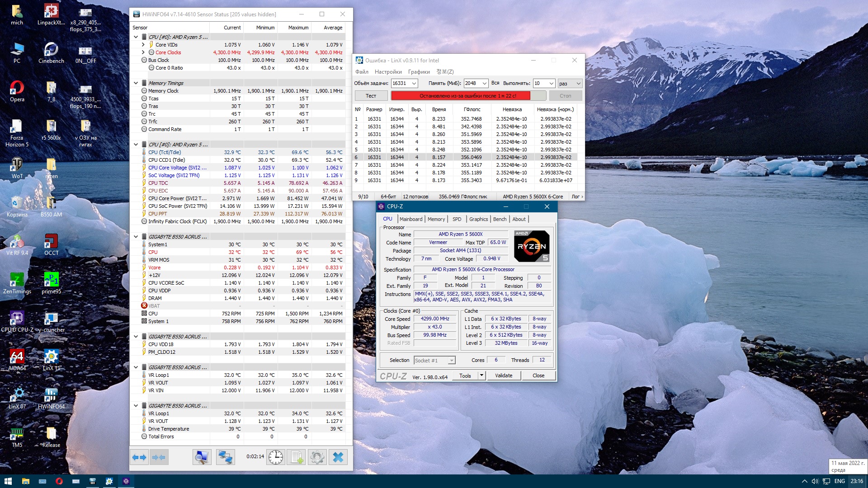Open HWiNFO sensor settings gear icon
The width and height of the screenshot is (868, 488).
click(x=317, y=457)
